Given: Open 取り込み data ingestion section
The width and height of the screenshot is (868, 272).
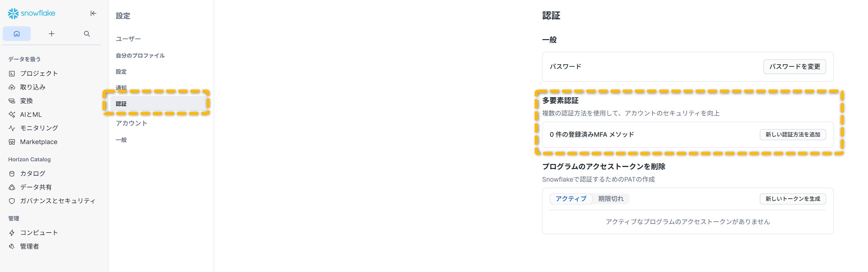Looking at the screenshot, I should (33, 87).
